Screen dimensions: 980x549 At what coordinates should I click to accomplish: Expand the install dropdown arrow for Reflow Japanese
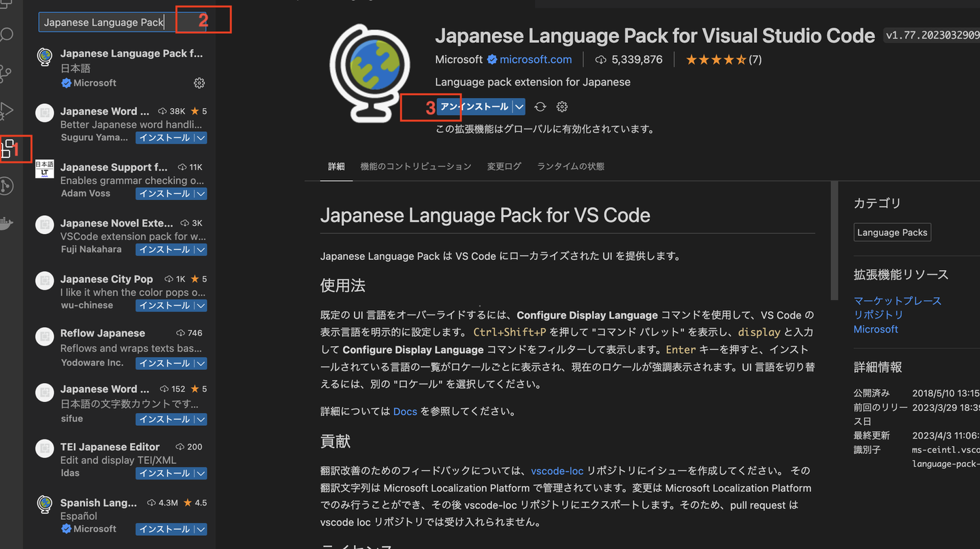point(201,363)
